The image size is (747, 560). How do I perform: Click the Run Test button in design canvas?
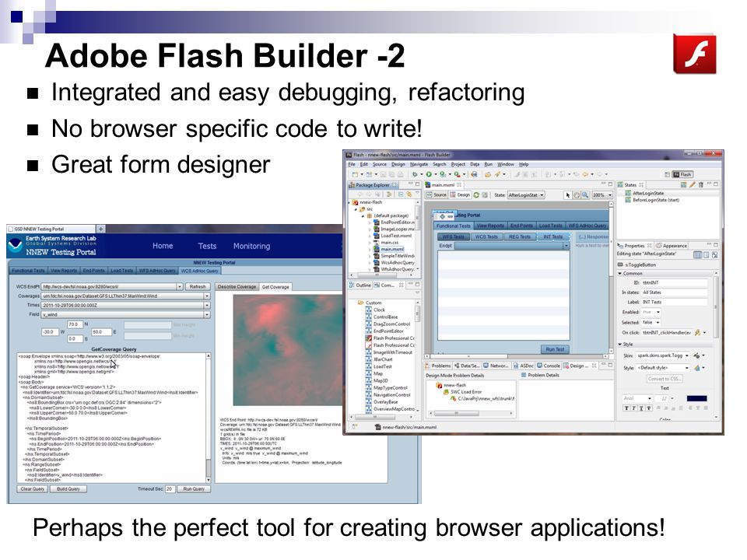(555, 349)
